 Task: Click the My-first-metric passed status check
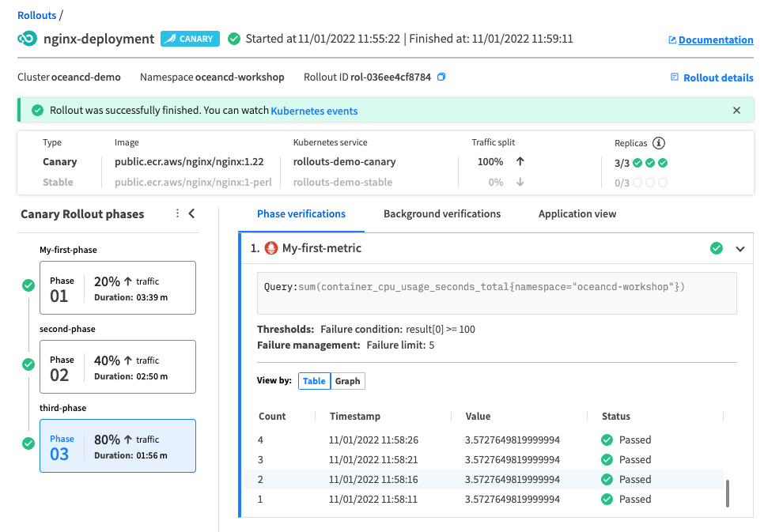point(717,248)
